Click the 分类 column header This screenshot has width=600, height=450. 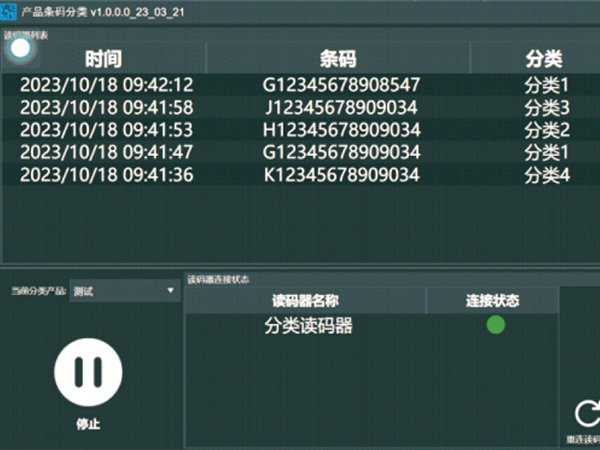[546, 58]
